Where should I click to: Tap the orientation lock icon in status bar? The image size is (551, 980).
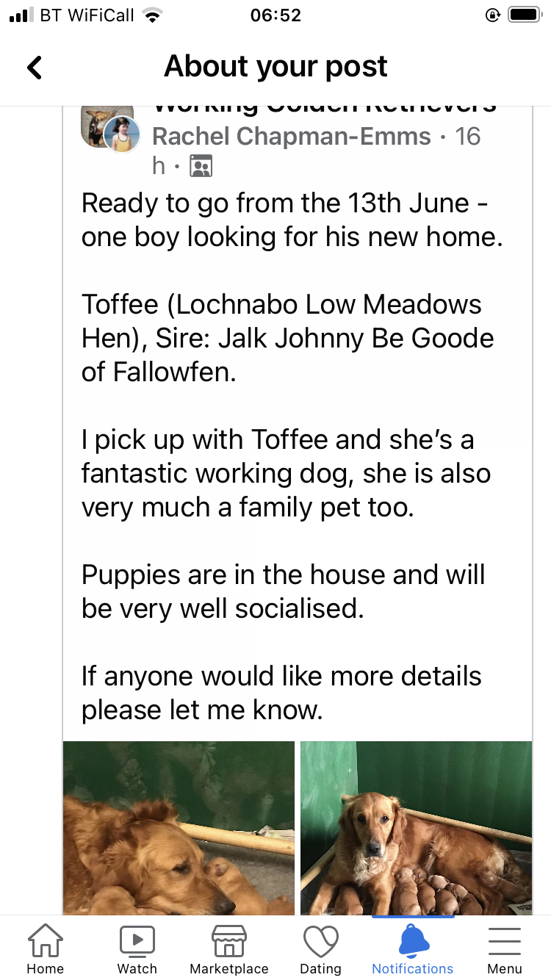(x=492, y=15)
